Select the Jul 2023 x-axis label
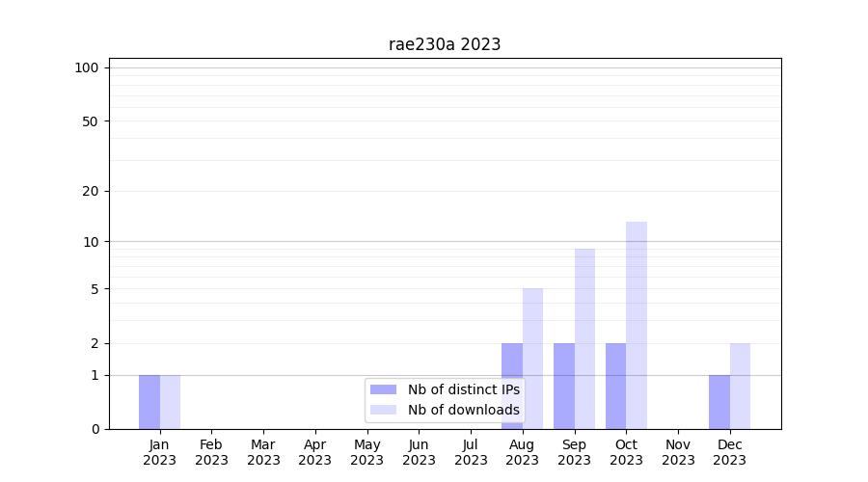 (471, 452)
